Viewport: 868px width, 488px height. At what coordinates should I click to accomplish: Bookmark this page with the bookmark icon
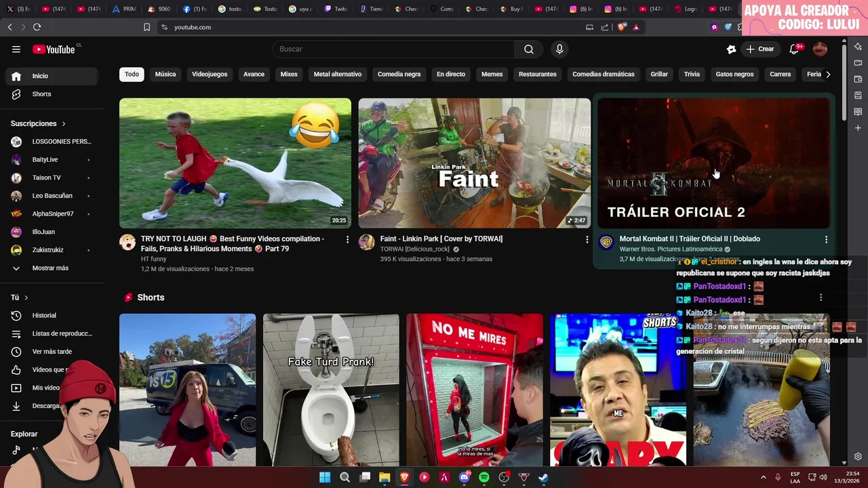pos(146,27)
